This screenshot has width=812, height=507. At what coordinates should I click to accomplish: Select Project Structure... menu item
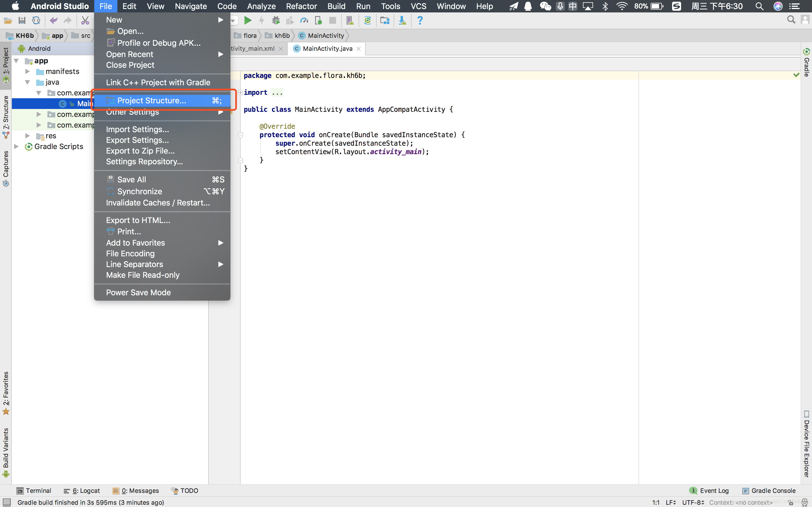tap(162, 100)
